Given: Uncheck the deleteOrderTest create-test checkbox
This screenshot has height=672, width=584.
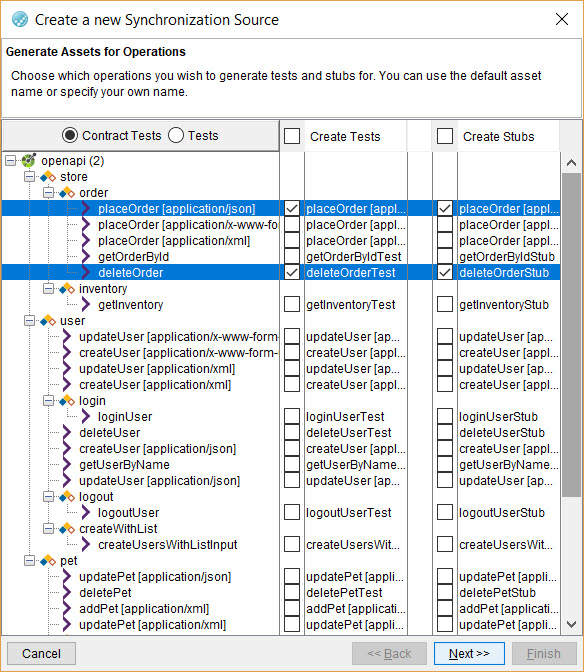Looking at the screenshot, I should 292,273.
